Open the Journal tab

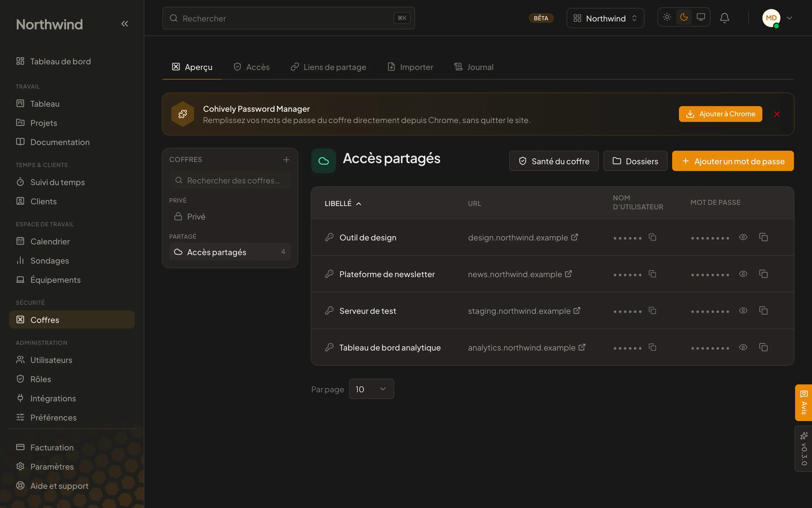474,67
